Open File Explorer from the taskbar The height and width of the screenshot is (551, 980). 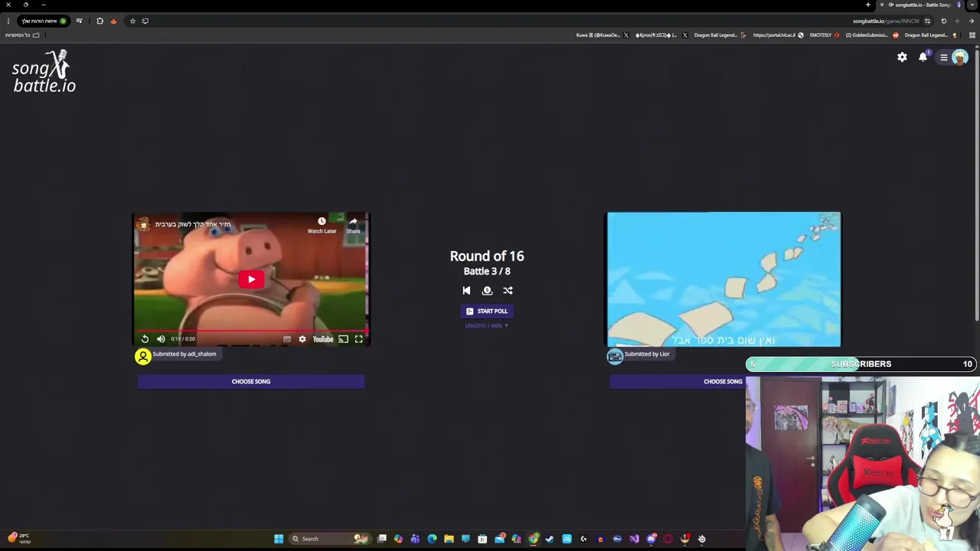pyautogui.click(x=449, y=539)
